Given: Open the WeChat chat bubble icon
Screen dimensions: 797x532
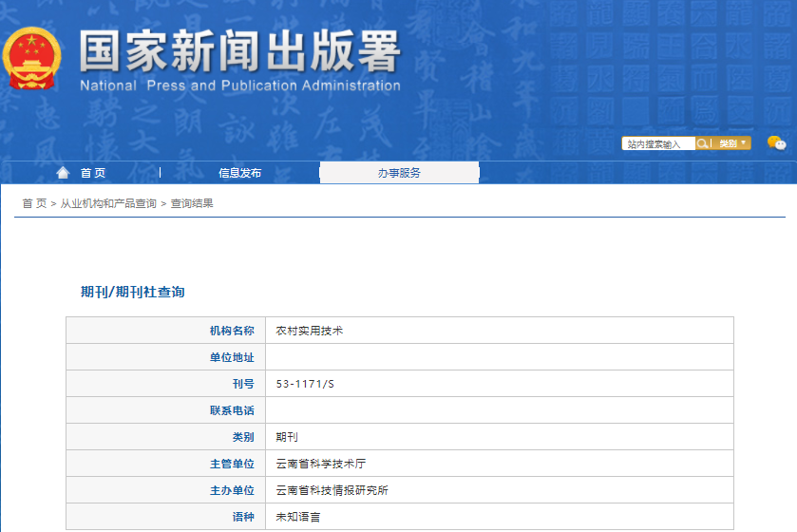Looking at the screenshot, I should [x=776, y=143].
